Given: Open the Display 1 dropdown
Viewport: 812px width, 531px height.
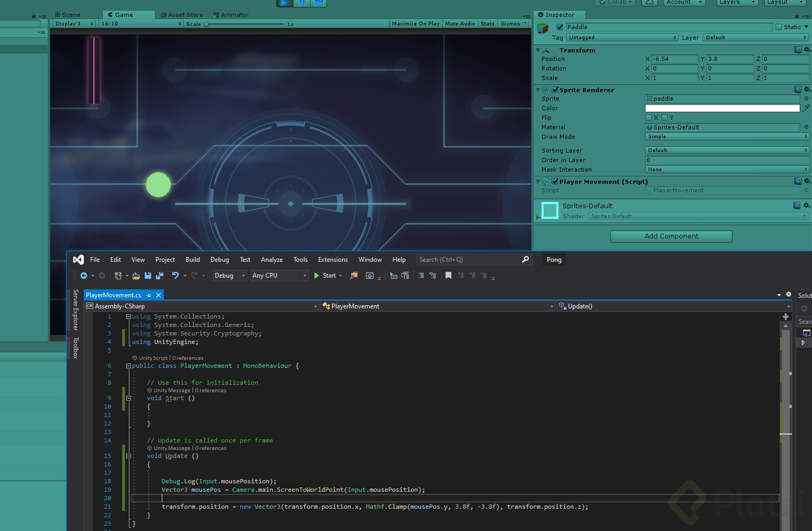Looking at the screenshot, I should click(74, 24).
